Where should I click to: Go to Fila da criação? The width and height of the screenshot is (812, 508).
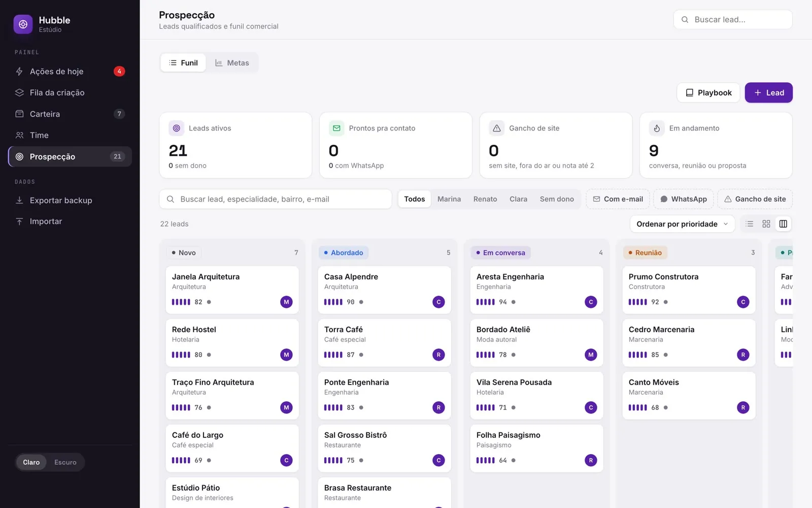tap(70, 92)
